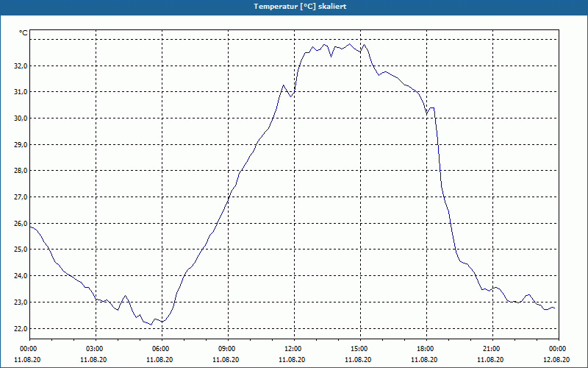Click the 18:00 time label
Viewport: 588px width, 368px height.
(427, 349)
